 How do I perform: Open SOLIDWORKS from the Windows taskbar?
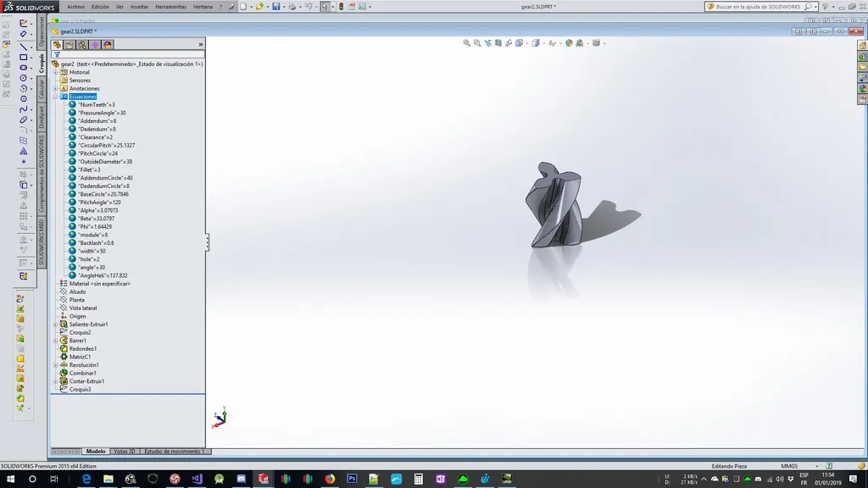tap(261, 480)
